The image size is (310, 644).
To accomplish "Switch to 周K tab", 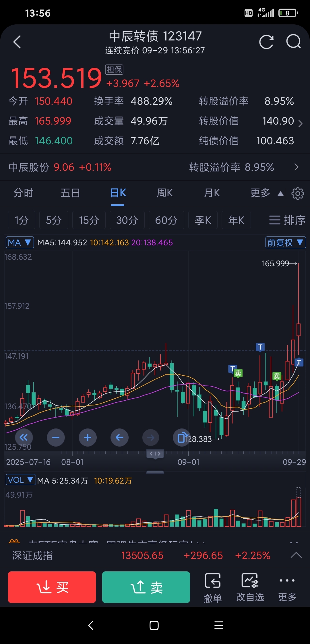I will click(165, 193).
